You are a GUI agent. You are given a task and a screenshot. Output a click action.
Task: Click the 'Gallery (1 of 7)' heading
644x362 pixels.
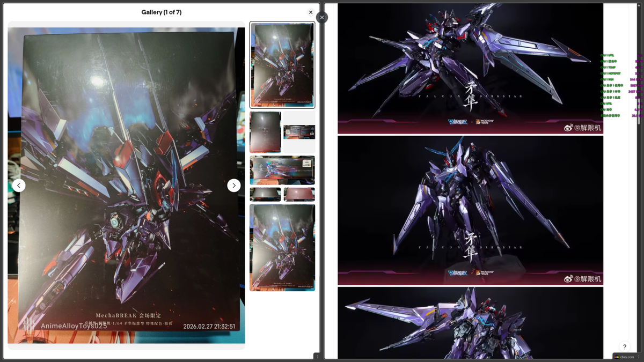(x=162, y=12)
